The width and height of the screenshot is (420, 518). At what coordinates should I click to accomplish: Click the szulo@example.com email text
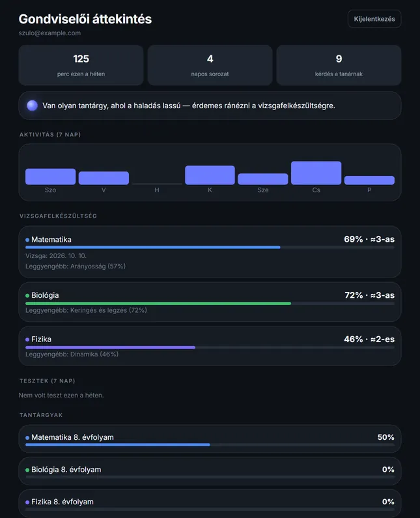(49, 33)
